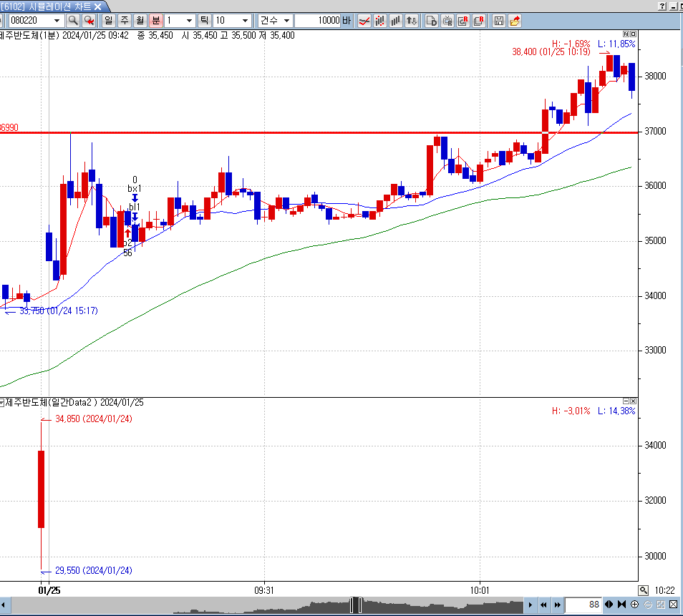
Task: Open the 건수 count type dropdown
Action: point(286,20)
